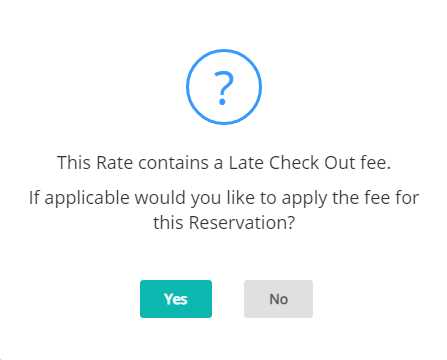Confirm applying the Late Check Out fee
Image resolution: width=447 pixels, height=360 pixels.
point(176,299)
